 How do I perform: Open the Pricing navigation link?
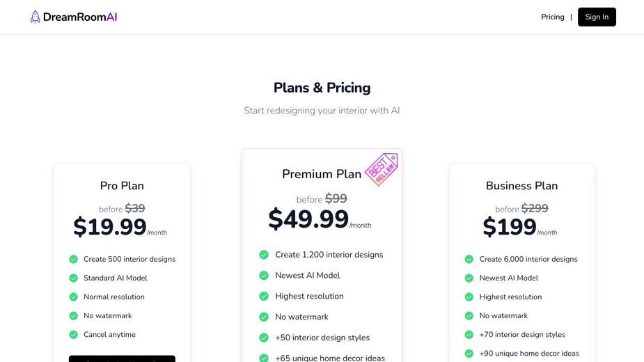point(552,17)
